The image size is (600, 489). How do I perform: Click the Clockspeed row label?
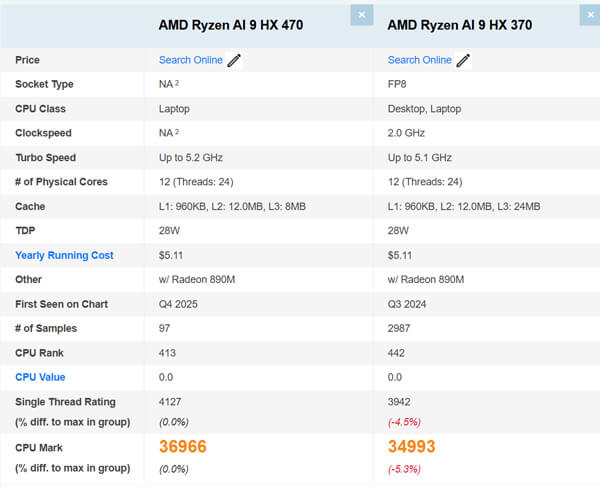[x=43, y=133]
